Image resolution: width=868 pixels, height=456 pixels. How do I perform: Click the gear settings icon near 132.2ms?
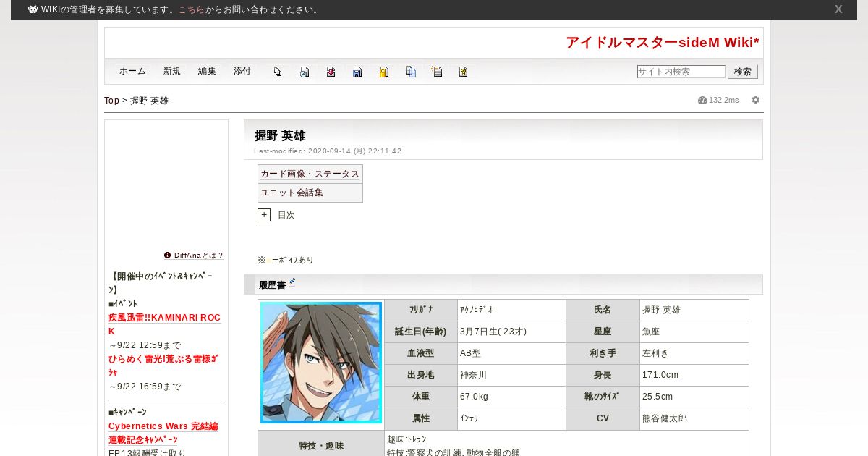tap(756, 100)
